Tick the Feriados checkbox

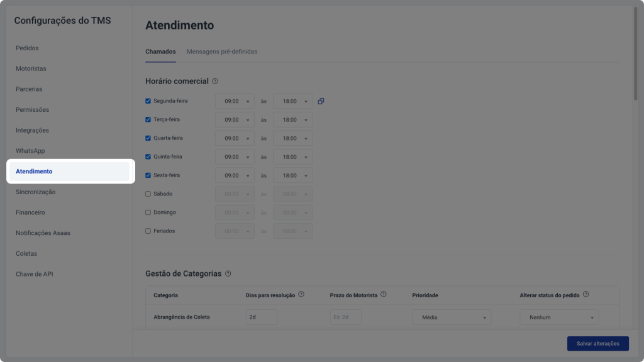coord(148,231)
